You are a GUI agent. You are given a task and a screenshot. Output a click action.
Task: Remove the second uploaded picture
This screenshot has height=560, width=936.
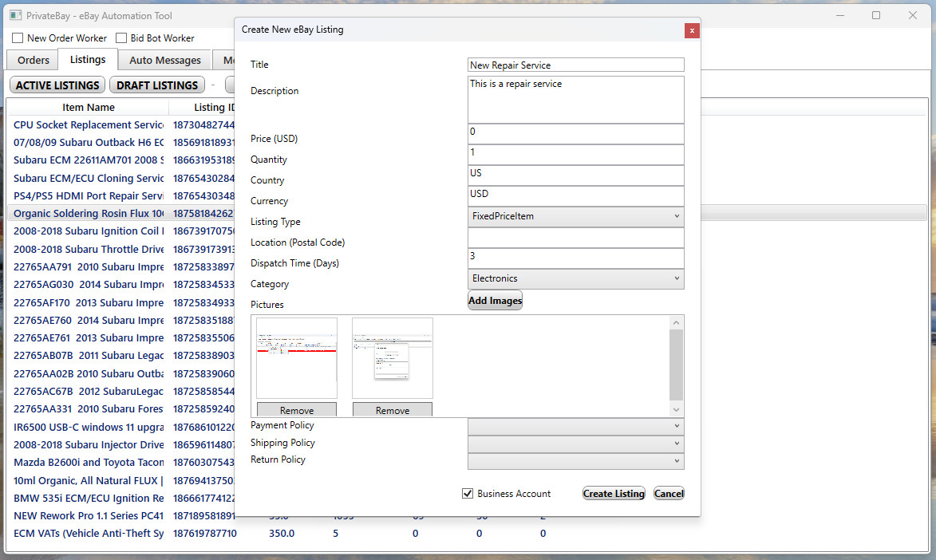click(393, 410)
